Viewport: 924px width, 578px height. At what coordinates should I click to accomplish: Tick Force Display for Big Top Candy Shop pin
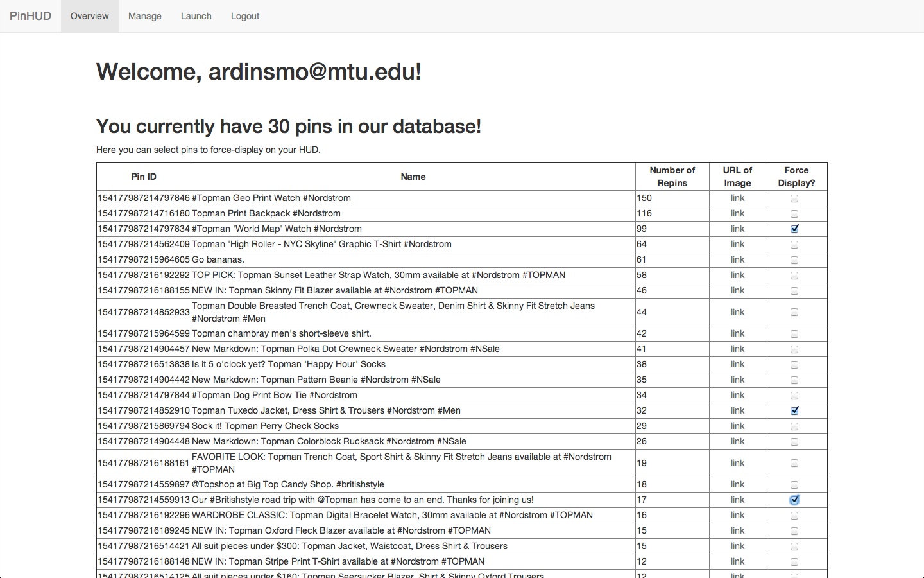794,485
